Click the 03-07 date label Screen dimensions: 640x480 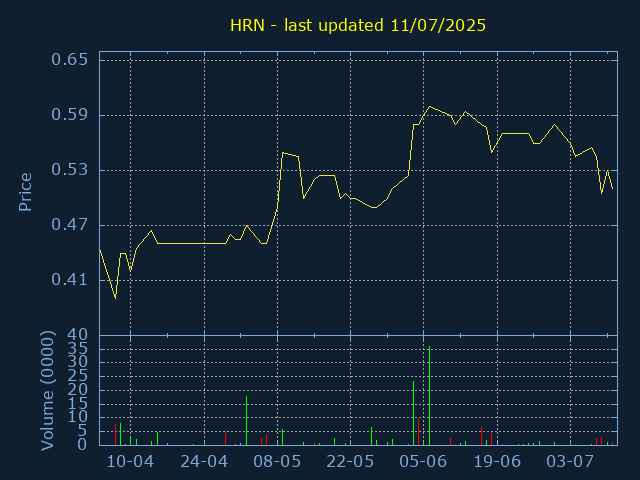[570, 462]
